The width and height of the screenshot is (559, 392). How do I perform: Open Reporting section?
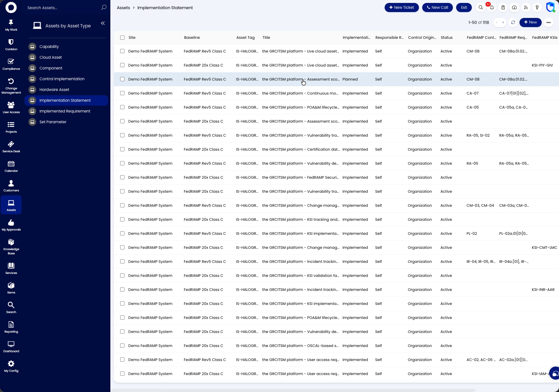[11, 327]
